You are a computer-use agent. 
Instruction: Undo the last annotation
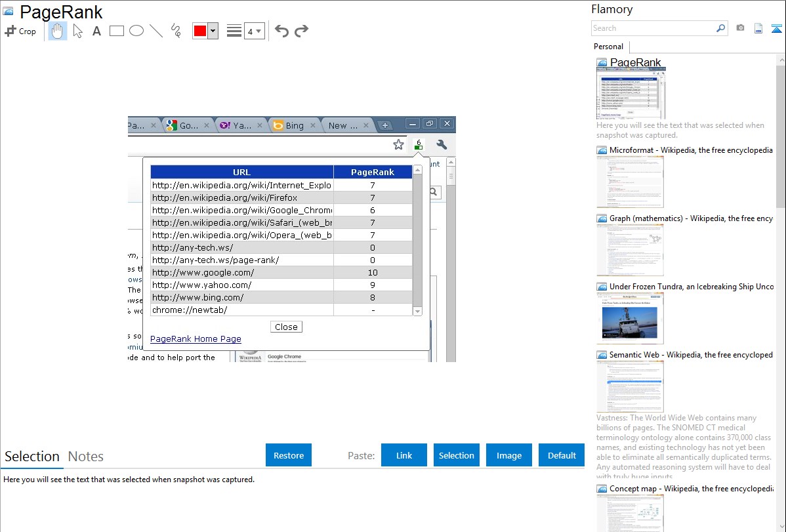coord(281,31)
